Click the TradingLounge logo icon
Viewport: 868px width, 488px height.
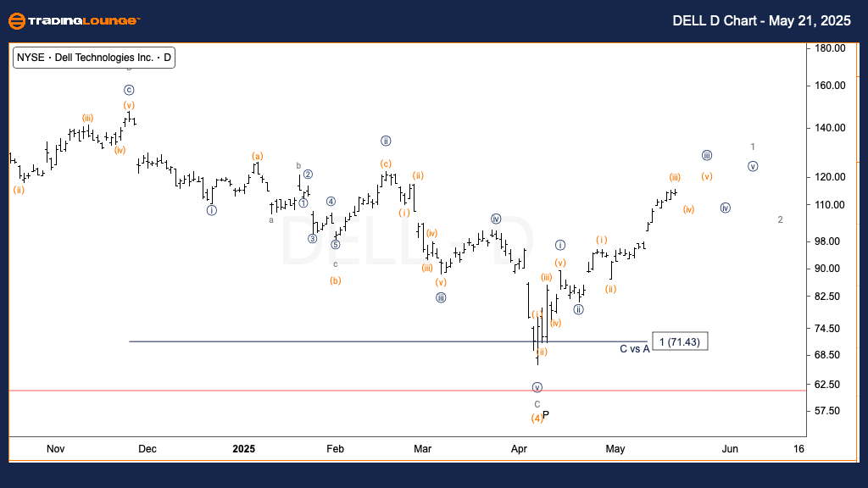pyautogui.click(x=17, y=21)
